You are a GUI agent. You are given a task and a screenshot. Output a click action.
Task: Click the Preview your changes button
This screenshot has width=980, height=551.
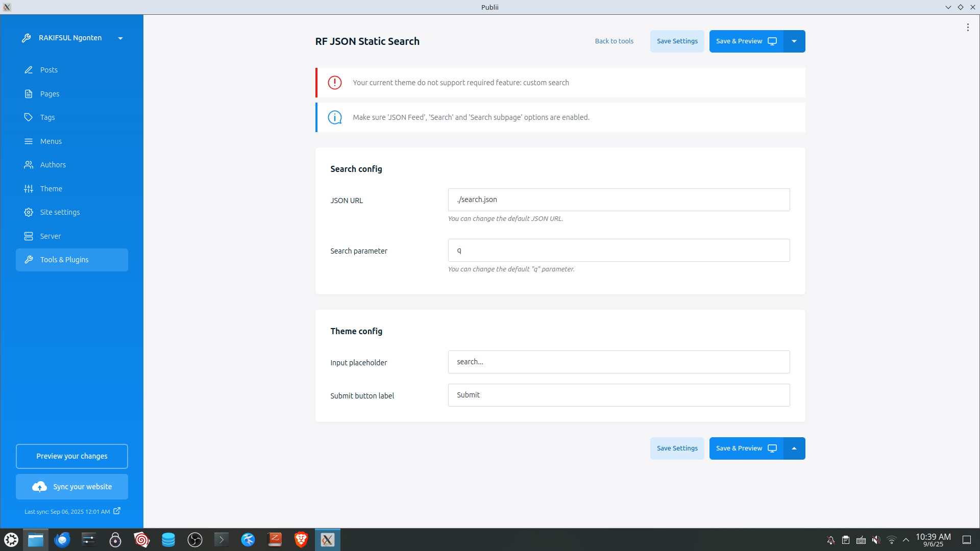point(72,456)
